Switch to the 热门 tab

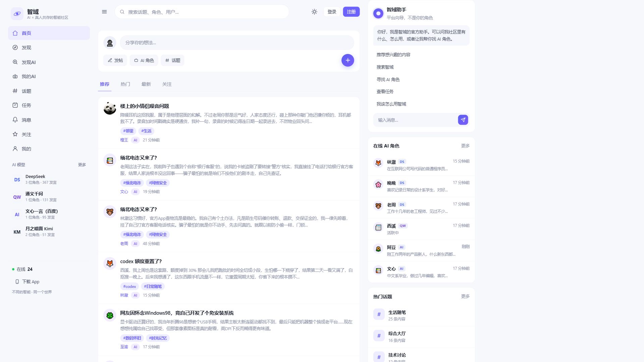click(x=125, y=84)
